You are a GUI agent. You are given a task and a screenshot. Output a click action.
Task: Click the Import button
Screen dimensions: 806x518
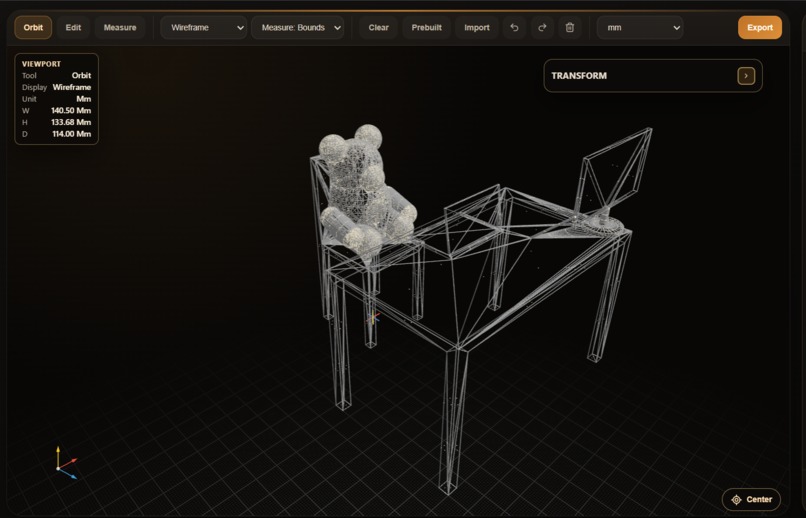(477, 28)
